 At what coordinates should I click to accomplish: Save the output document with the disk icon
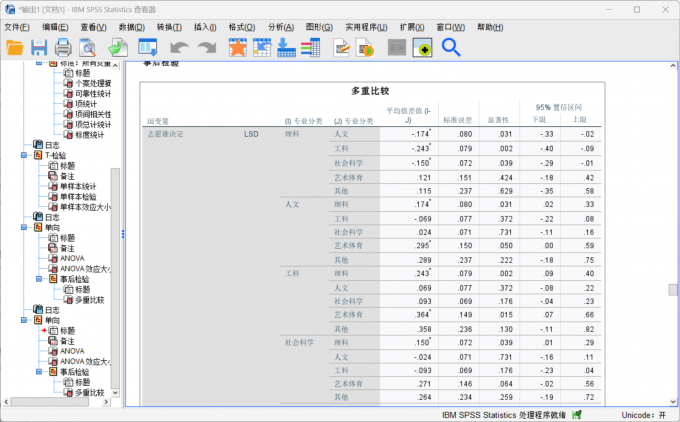(x=39, y=47)
